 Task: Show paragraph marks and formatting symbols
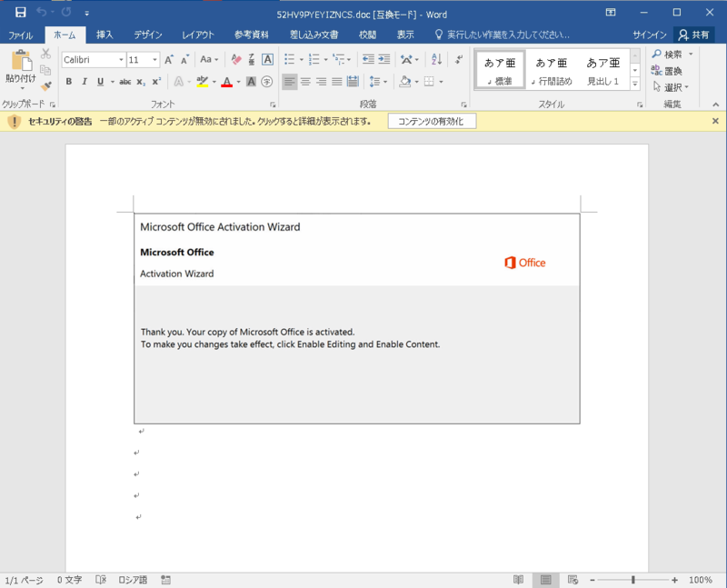click(459, 59)
